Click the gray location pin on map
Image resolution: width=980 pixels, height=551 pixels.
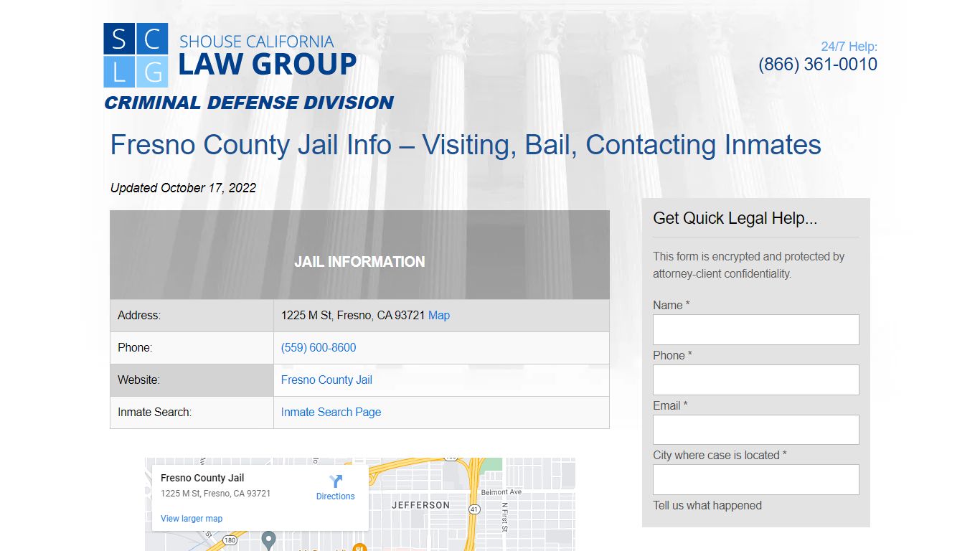tap(268, 538)
